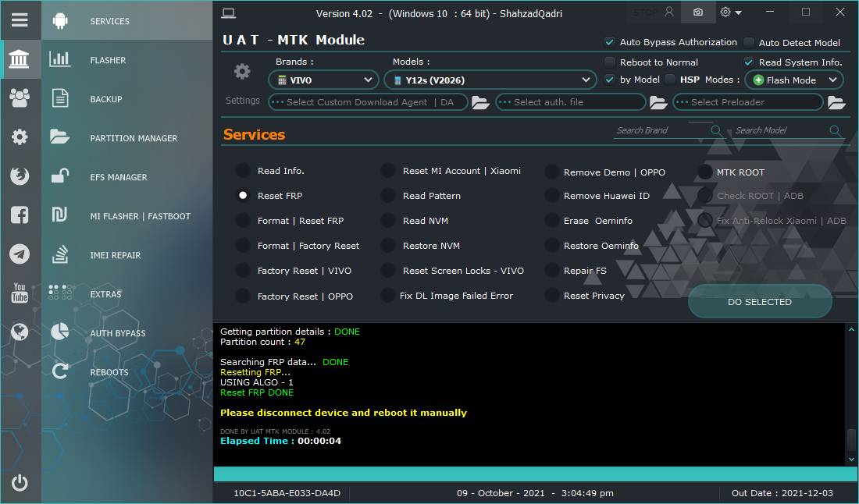Viewport: 859px width, 504px height.
Task: Open IMEI Repair menu item
Action: (x=127, y=255)
